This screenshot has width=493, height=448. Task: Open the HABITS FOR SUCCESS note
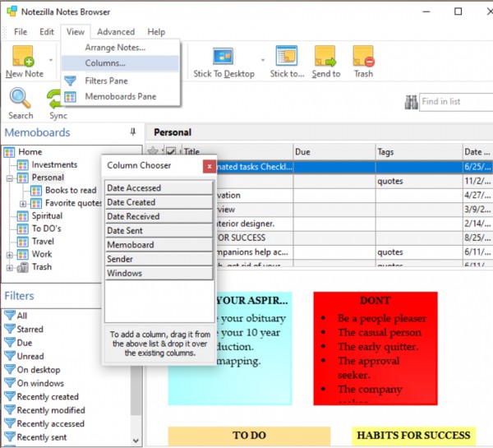[x=413, y=436]
